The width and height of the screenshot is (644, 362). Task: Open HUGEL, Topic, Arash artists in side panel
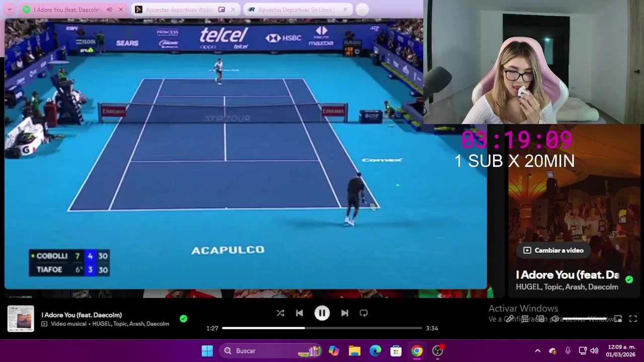(567, 287)
